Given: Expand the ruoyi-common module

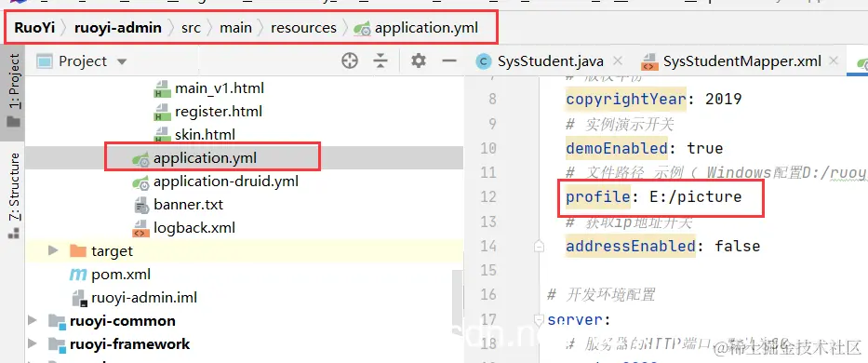Looking at the screenshot, I should tap(33, 321).
